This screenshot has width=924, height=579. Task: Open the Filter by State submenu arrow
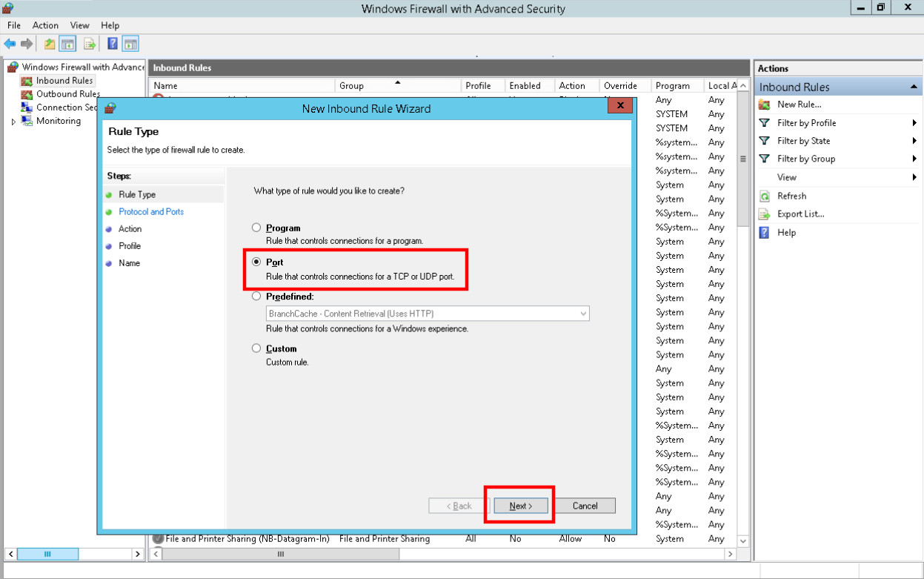click(915, 141)
